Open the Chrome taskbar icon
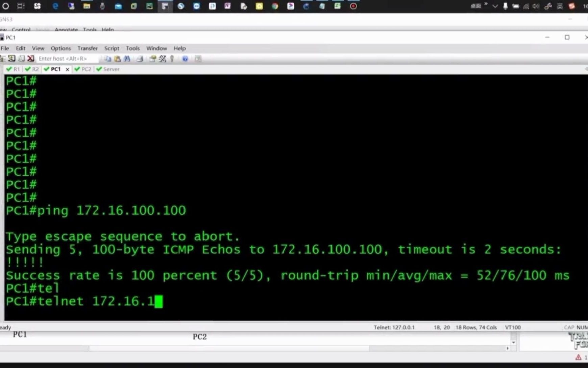 275,6
